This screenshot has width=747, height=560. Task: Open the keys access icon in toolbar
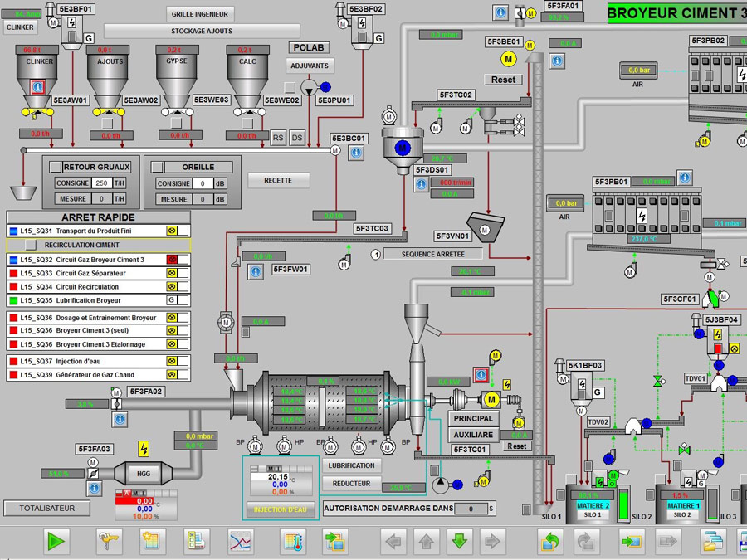109,543
